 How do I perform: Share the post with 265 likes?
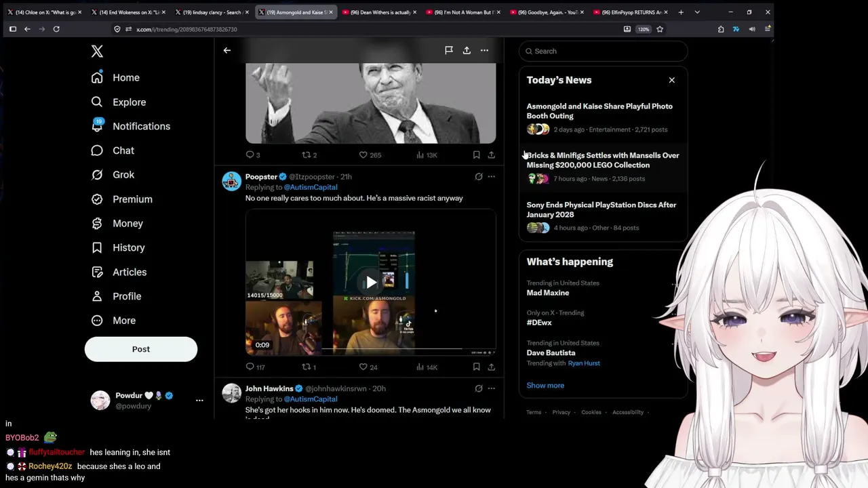pos(492,155)
